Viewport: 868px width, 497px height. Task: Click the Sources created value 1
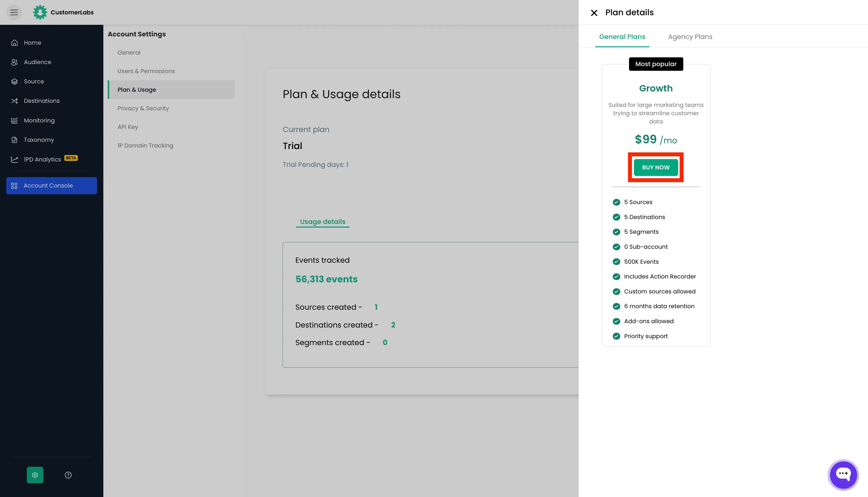[x=376, y=307]
